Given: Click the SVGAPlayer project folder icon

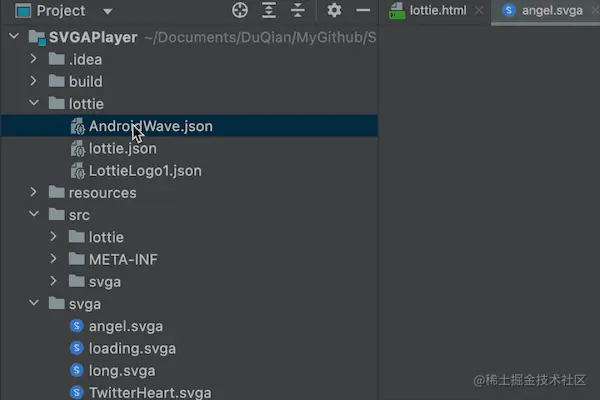Looking at the screenshot, I should [37, 38].
